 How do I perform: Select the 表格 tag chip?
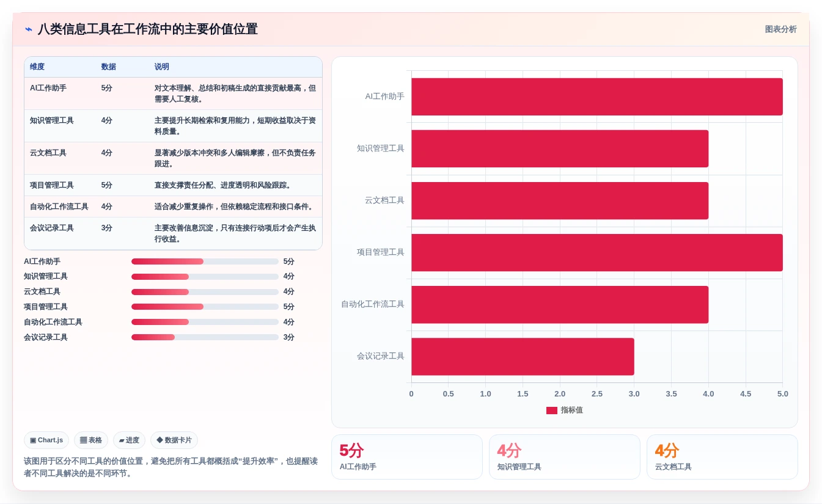tap(91, 440)
